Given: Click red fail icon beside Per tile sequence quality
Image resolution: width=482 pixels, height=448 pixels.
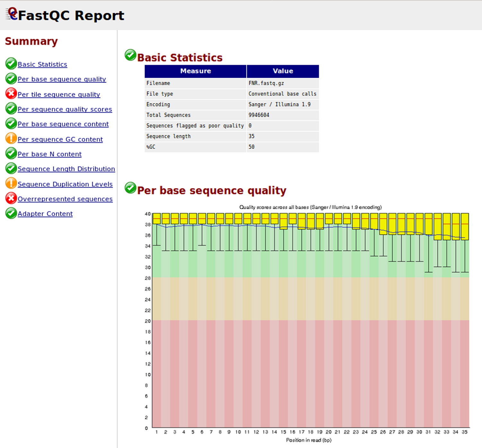Looking at the screenshot, I should click(11, 93).
